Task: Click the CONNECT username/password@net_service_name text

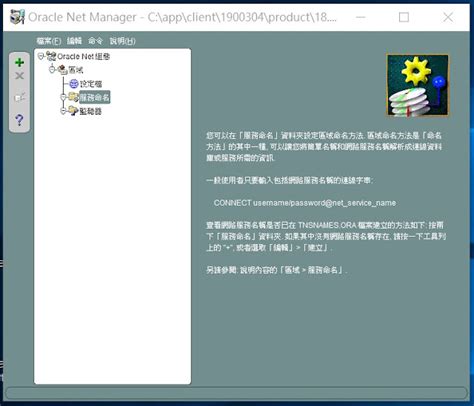Action: pos(305,203)
